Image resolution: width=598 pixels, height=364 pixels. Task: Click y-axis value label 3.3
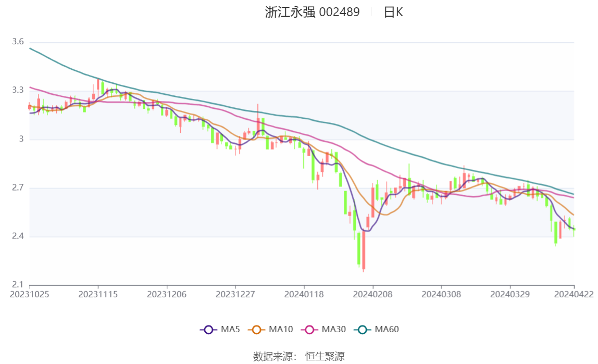[18, 90]
